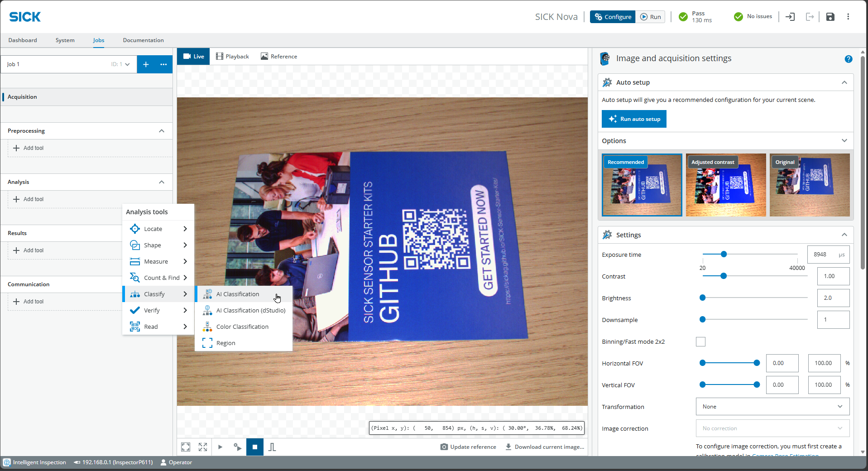Open help for image acquisition settings
868x471 pixels.
click(849, 59)
